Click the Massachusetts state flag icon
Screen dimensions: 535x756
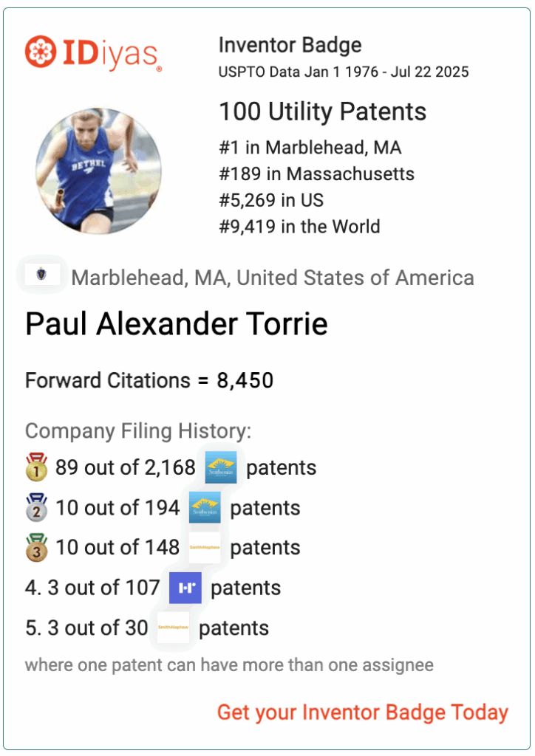click(x=42, y=275)
